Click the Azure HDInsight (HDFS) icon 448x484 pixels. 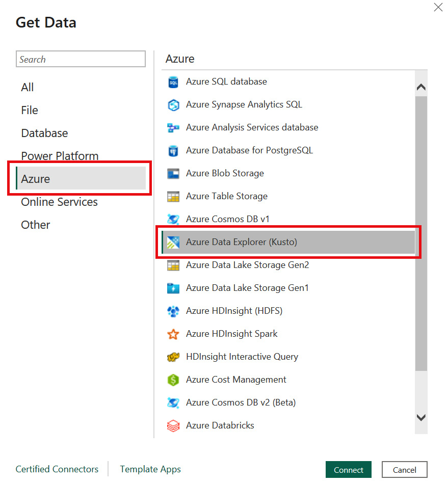173,311
